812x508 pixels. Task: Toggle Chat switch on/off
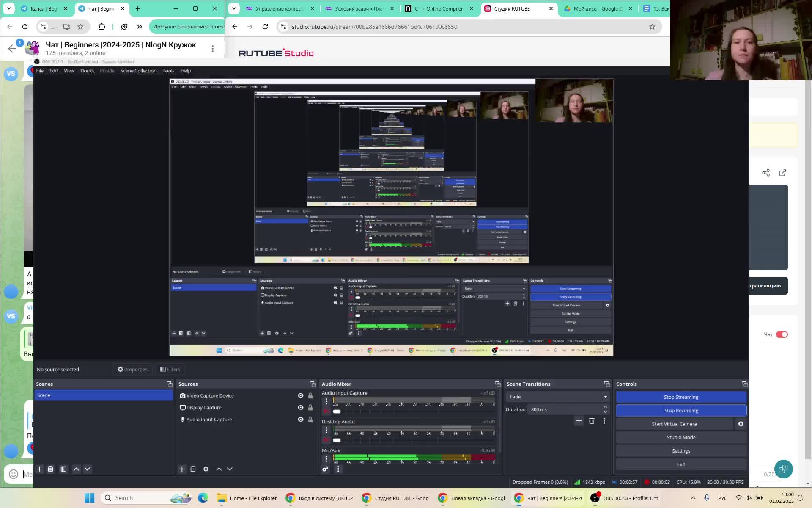(x=782, y=334)
